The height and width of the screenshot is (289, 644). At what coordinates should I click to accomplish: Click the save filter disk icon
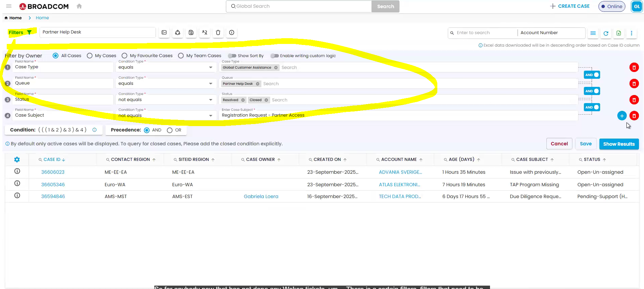[191, 32]
